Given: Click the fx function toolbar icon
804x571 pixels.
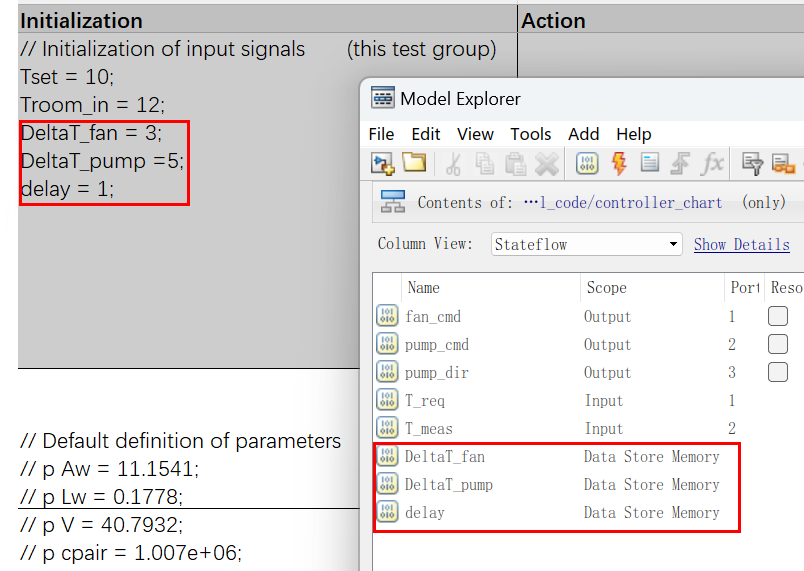Looking at the screenshot, I should (712, 163).
